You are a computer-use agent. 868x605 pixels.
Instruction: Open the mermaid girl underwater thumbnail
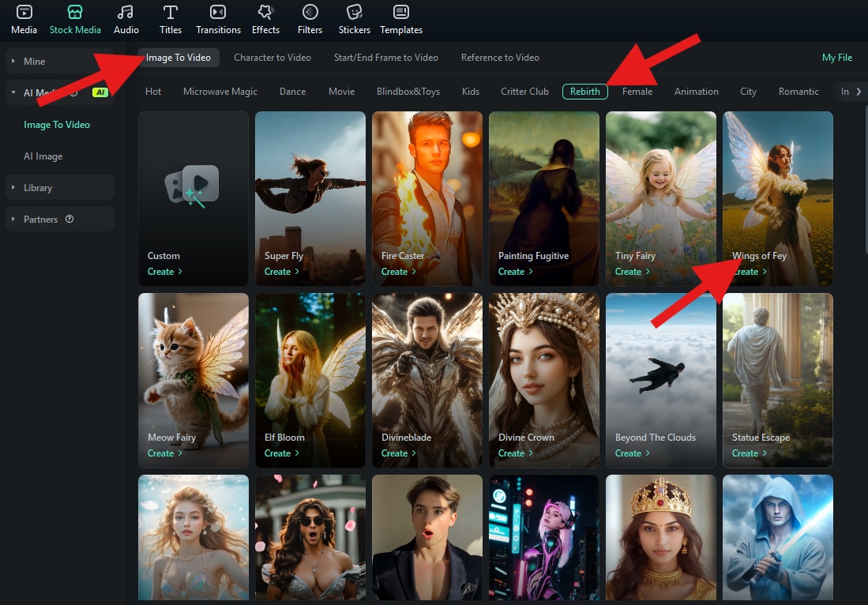coord(194,537)
